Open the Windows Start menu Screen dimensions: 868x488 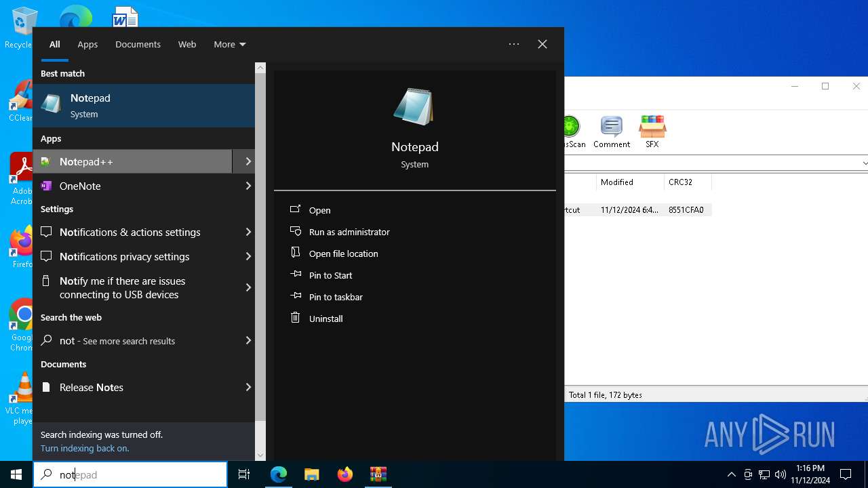coord(16,474)
